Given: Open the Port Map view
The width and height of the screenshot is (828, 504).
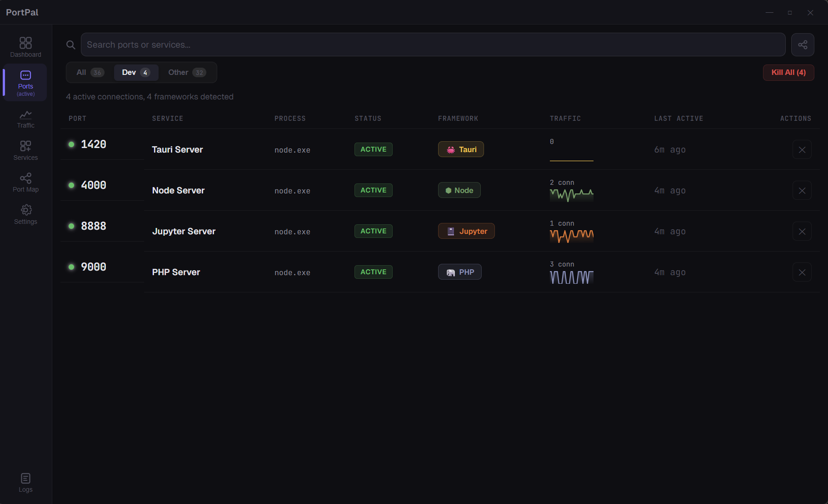Looking at the screenshot, I should point(25,182).
